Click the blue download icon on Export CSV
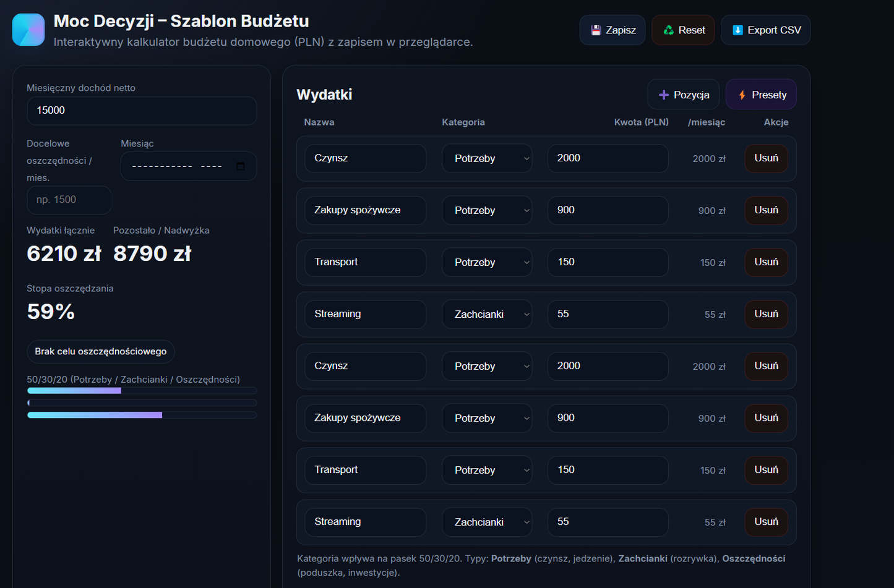 tap(737, 30)
